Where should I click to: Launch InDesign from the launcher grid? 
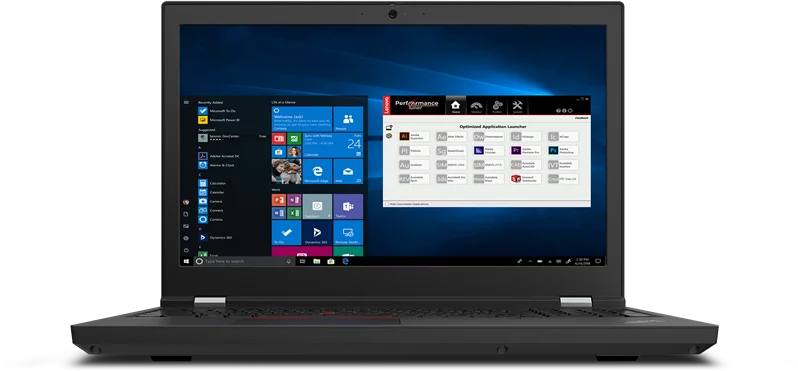coord(526,136)
